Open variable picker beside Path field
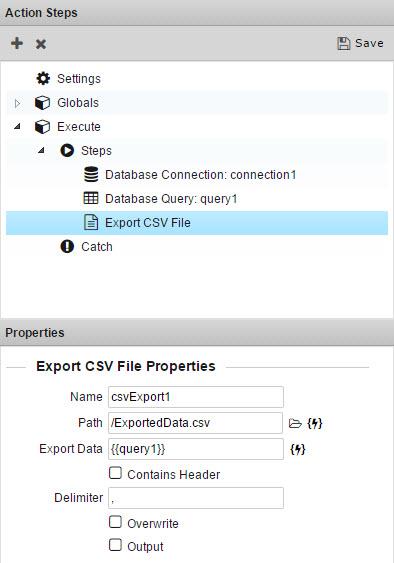 point(315,423)
